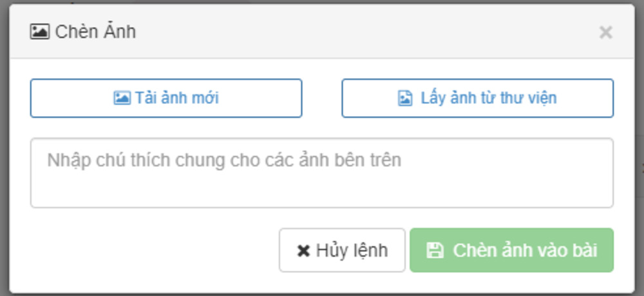Close the Chèn Ảnh dialog with X

point(605,32)
